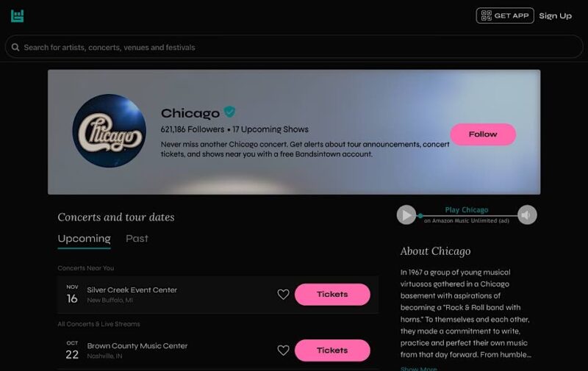Click the QR code icon in GET APP
The width and height of the screenshot is (588, 371).
click(x=486, y=15)
